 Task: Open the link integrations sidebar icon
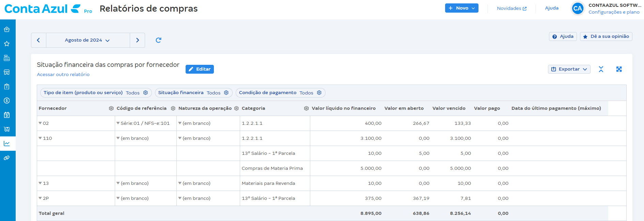pyautogui.click(x=7, y=158)
